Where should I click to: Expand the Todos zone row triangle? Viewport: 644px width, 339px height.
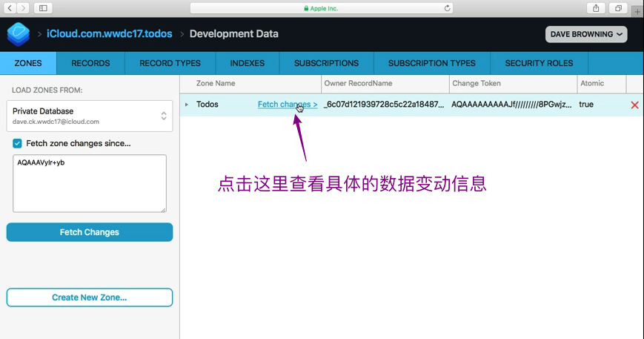point(187,105)
